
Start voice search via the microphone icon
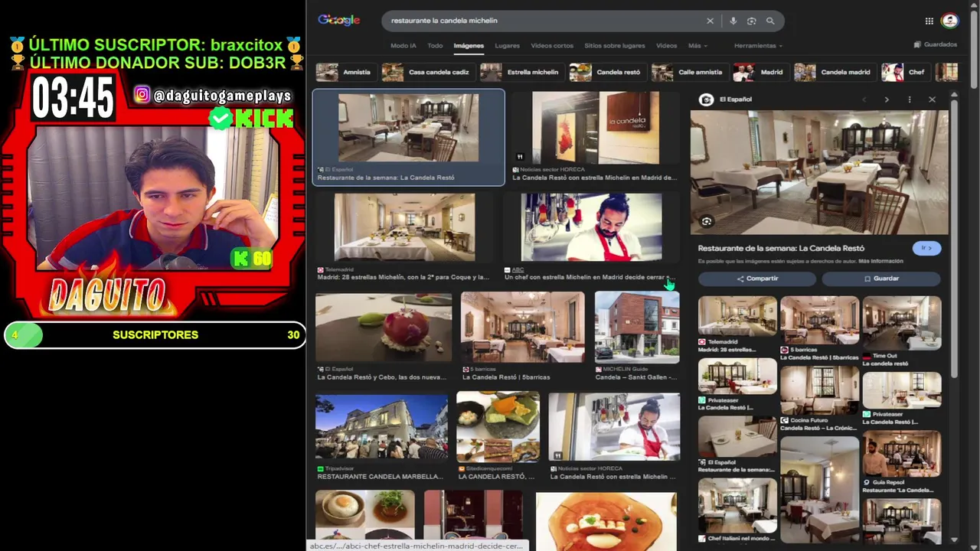click(733, 21)
